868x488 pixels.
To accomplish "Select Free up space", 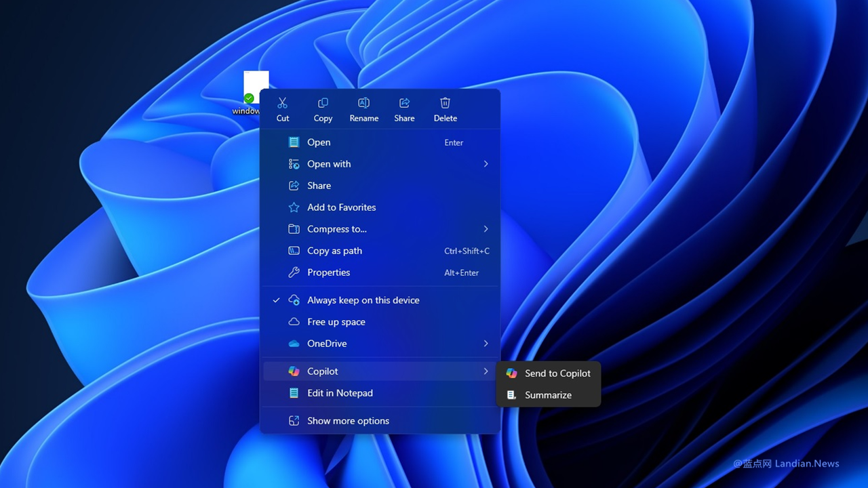I will (380, 322).
